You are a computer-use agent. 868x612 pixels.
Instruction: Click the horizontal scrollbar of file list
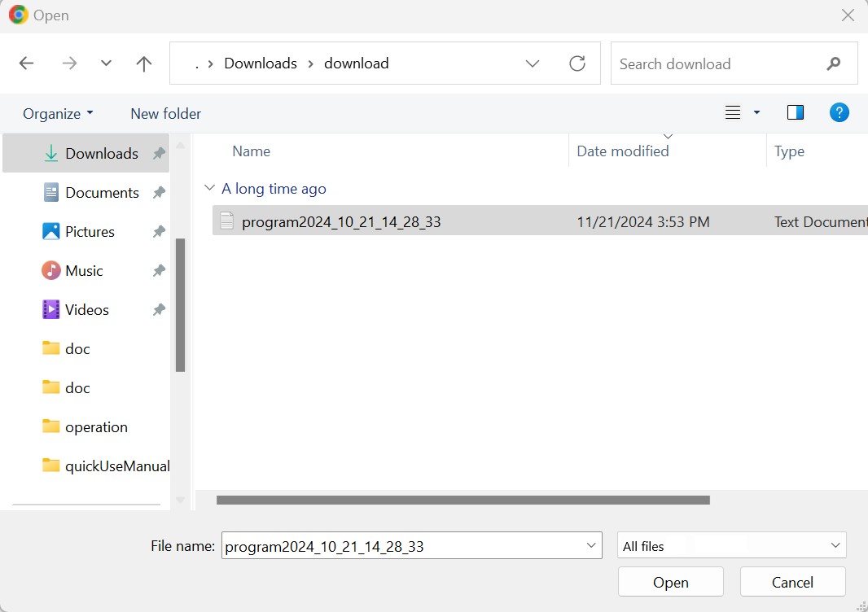click(462, 501)
